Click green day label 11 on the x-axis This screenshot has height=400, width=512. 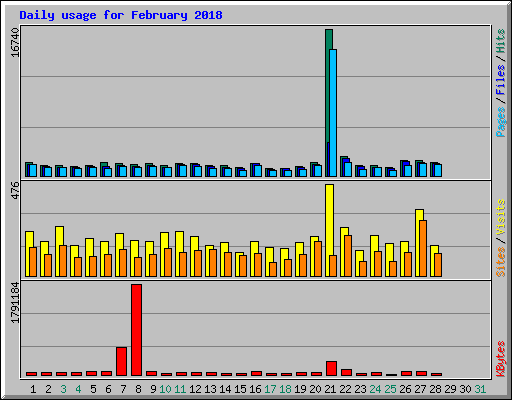(180, 389)
